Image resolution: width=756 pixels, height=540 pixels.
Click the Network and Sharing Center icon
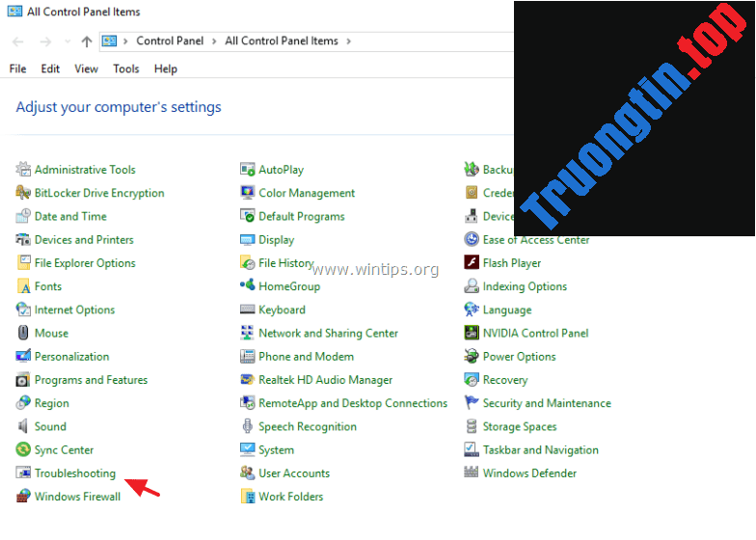247,333
